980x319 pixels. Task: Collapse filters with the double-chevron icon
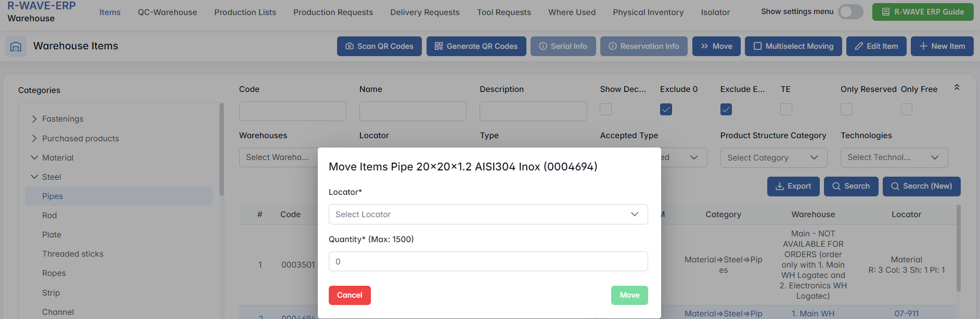tap(957, 87)
